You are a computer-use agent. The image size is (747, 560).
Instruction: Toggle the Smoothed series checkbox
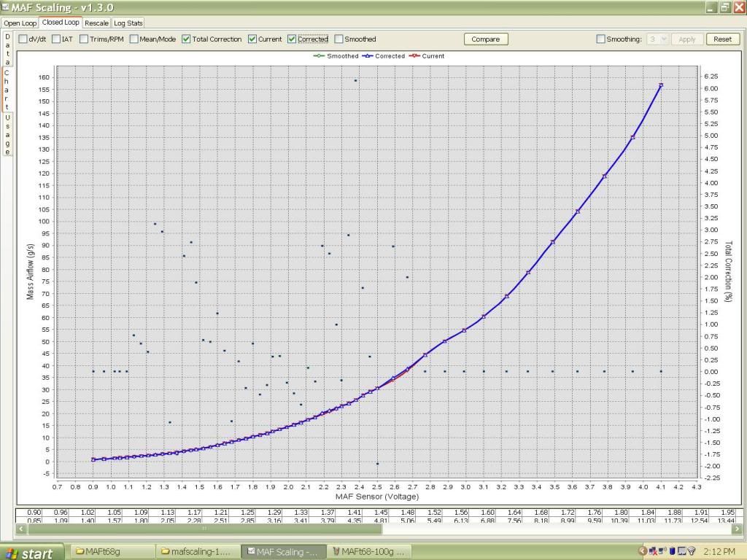pos(339,39)
